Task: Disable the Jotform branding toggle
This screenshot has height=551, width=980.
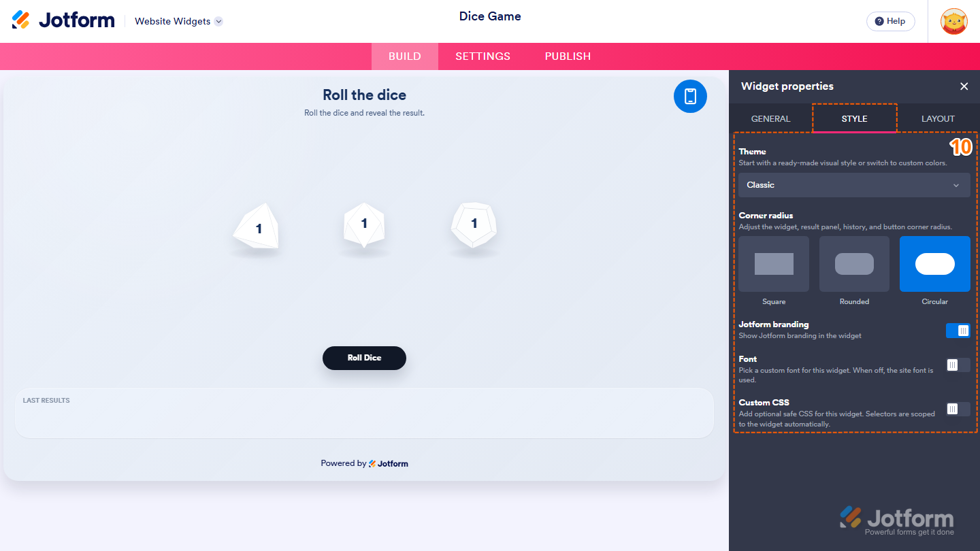Action: pyautogui.click(x=958, y=330)
